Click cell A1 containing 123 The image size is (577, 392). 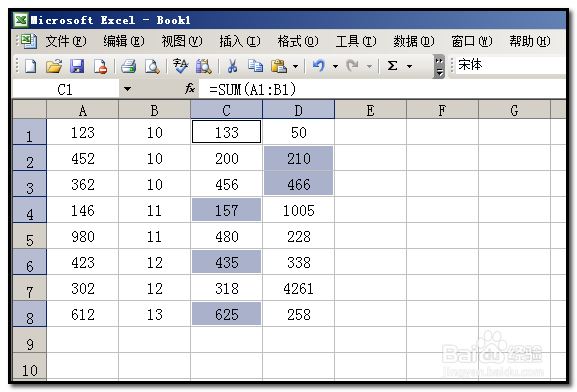83,132
